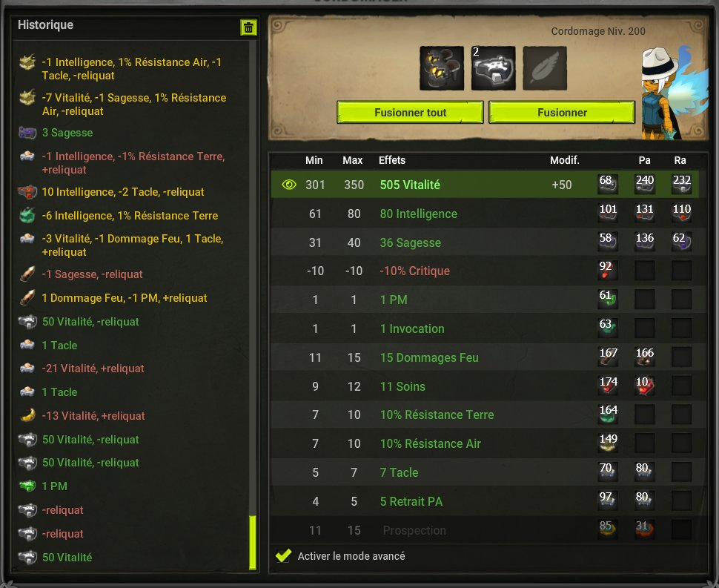Select the rune slot showing quantity 2
Screen dimensions: 719x588
pyautogui.click(x=494, y=68)
